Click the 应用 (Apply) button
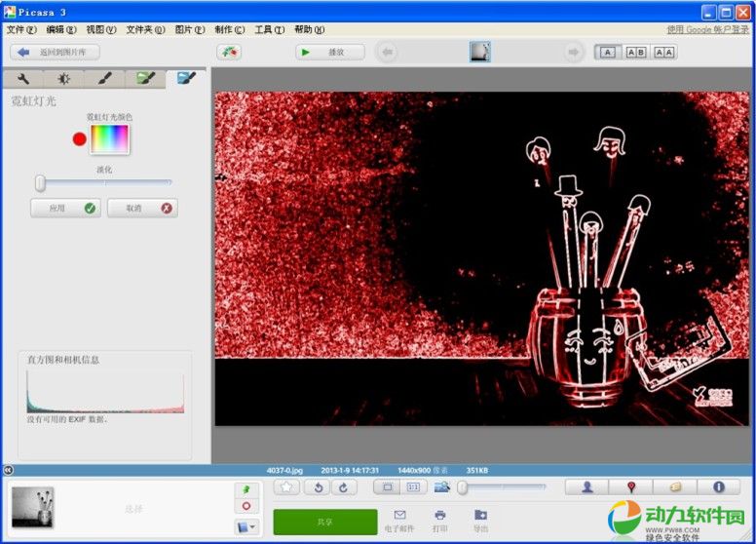This screenshot has height=544, width=756. 65,208
